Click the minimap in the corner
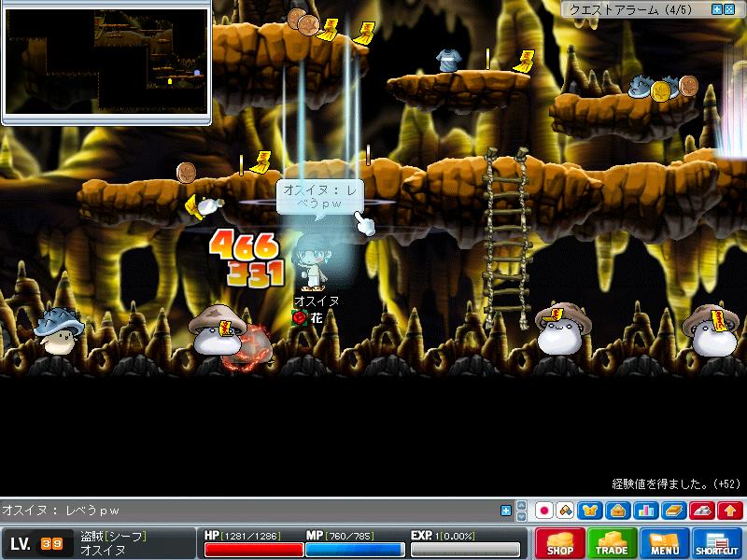The width and height of the screenshot is (747, 560). tap(106, 62)
